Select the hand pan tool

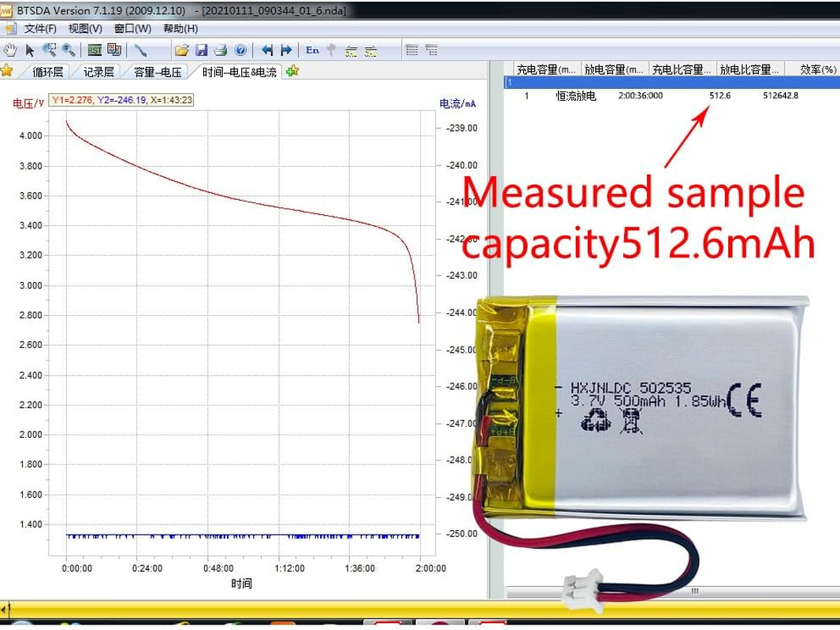tap(10, 50)
